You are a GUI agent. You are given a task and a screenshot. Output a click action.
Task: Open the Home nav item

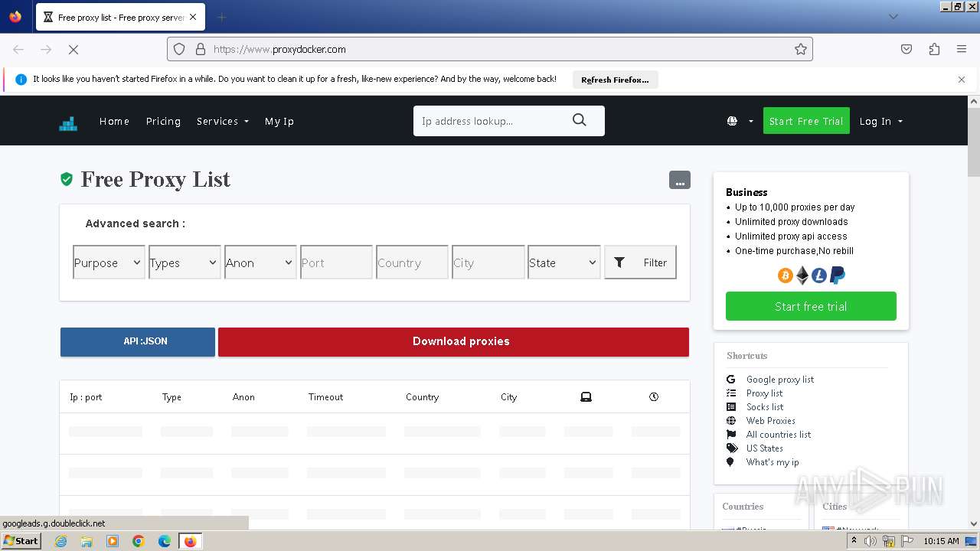(x=114, y=121)
